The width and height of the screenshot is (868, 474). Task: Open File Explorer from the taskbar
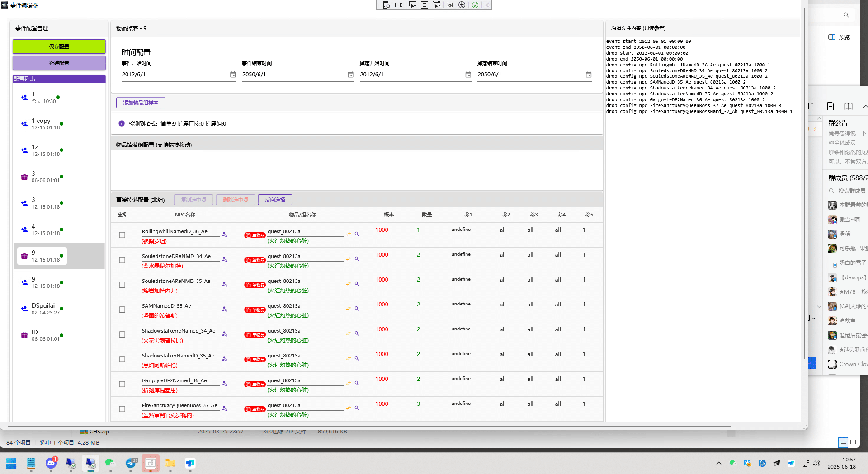170,463
